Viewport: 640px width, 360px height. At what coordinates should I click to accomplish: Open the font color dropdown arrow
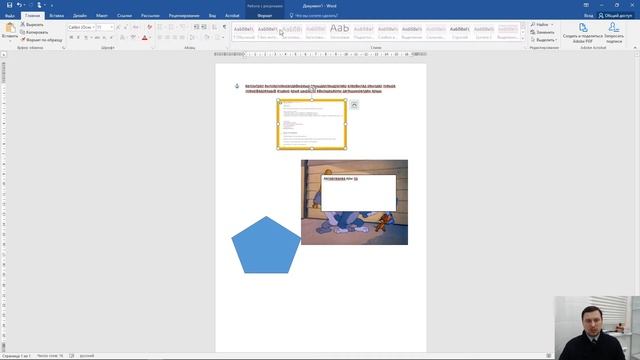150,38
